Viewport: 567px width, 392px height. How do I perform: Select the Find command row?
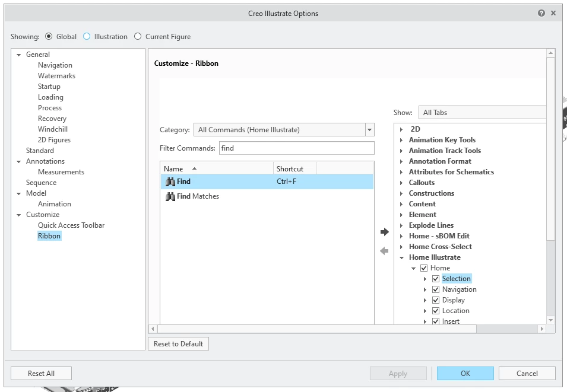click(267, 181)
